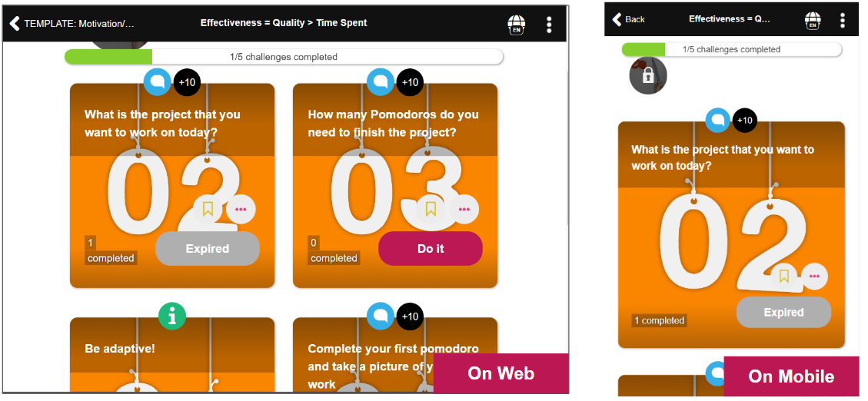This screenshot has height=401, width=868.
Task: Open three-dot menu in mobile header
Action: (843, 21)
